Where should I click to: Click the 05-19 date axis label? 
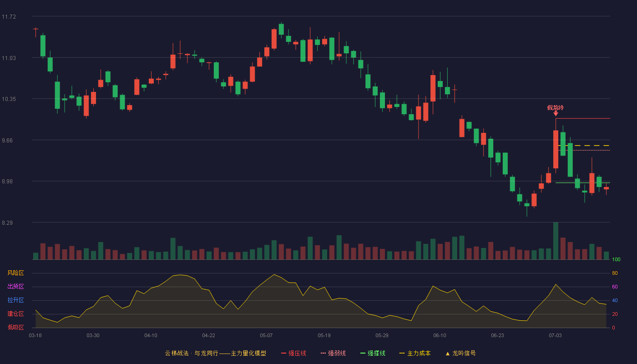point(324,335)
